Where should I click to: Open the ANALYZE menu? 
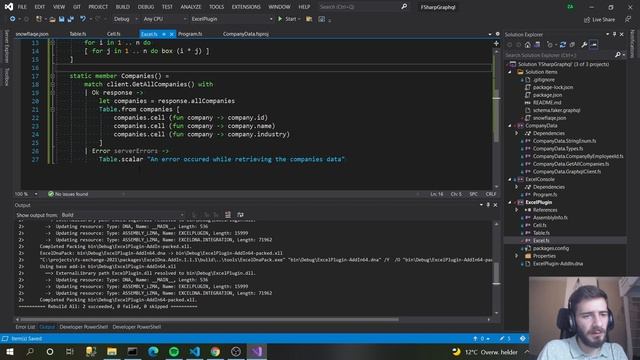(x=191, y=7)
